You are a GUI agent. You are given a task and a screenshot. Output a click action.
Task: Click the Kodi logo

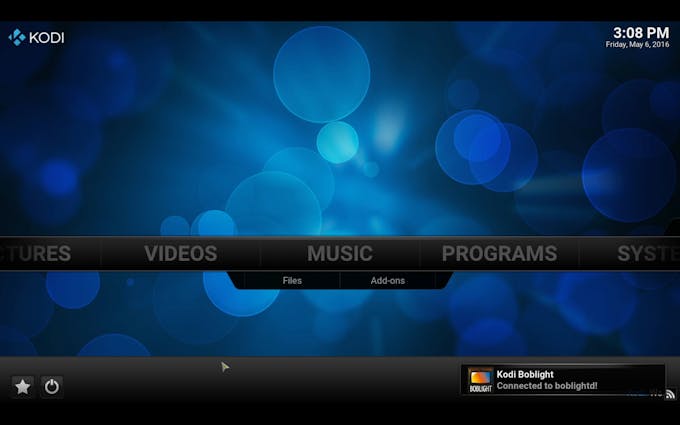36,37
